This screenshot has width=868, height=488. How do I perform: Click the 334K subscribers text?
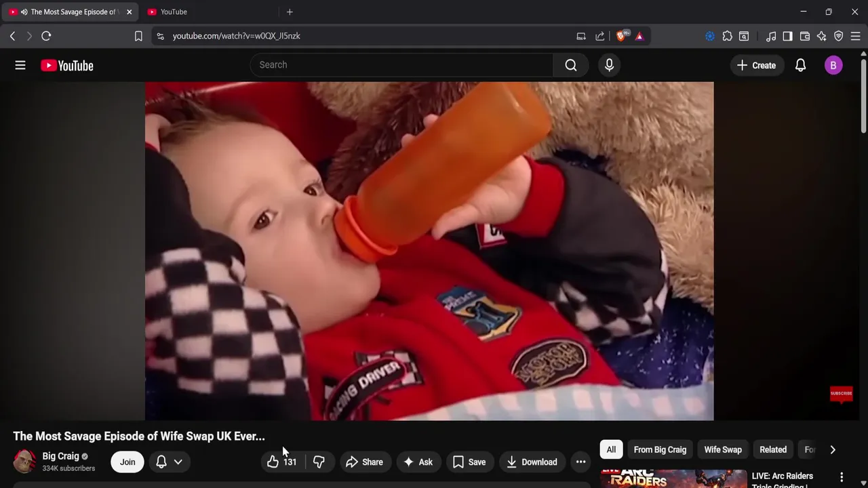coord(68,468)
